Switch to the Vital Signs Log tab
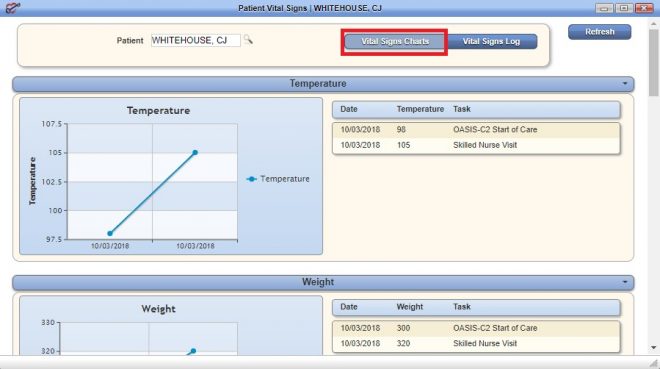 [x=491, y=41]
